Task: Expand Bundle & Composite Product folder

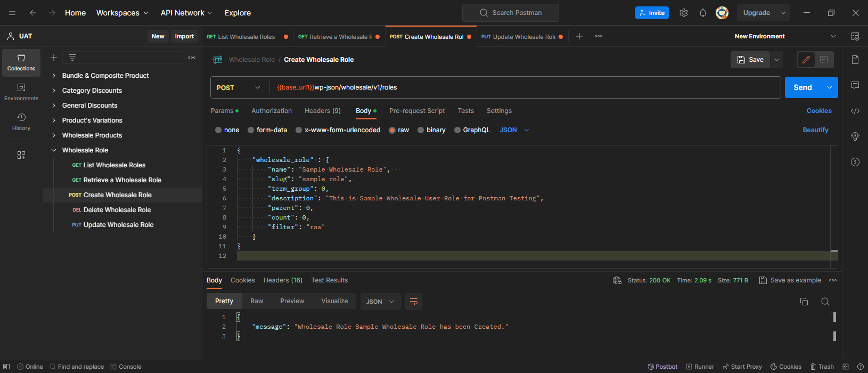Action: click(54, 76)
